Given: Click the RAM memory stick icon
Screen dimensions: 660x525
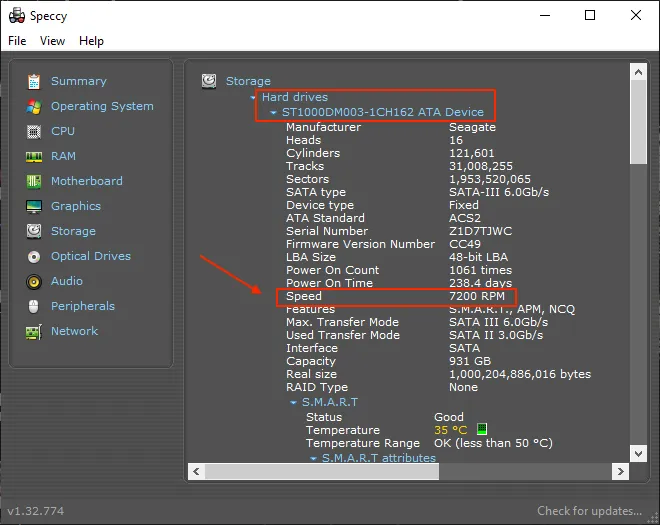Looking at the screenshot, I should (34, 156).
